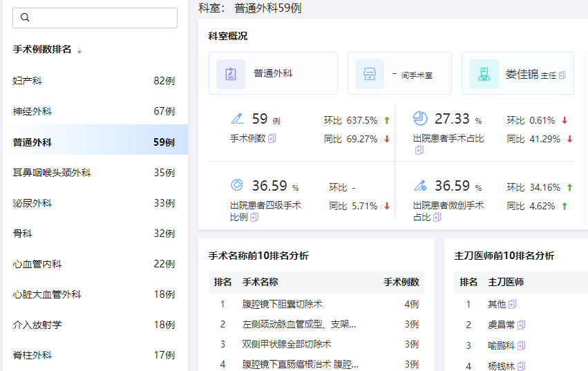The image size is (588, 371).
Task: Click 左侧颈动脉血管成型、支架... row
Action: pos(316,324)
